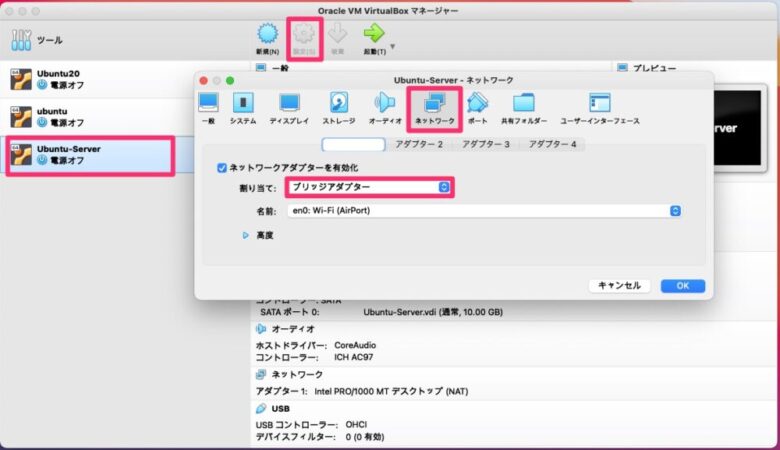Screen dimensions: 780x450
Task: Click the Ubuntu-Server.vdi storage entry text
Action: click(x=433, y=312)
